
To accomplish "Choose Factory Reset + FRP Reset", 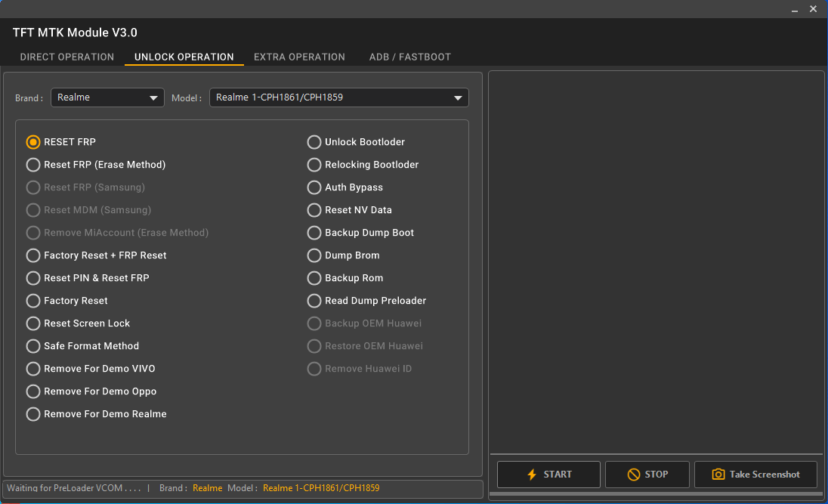I will (33, 255).
